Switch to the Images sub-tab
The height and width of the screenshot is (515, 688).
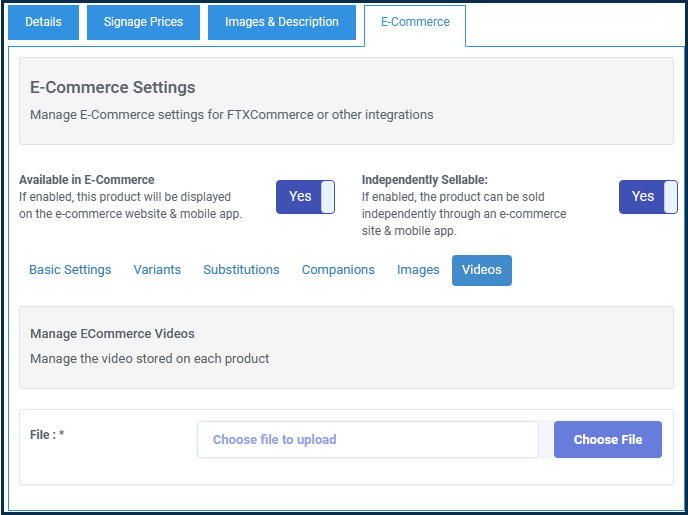[x=418, y=270]
